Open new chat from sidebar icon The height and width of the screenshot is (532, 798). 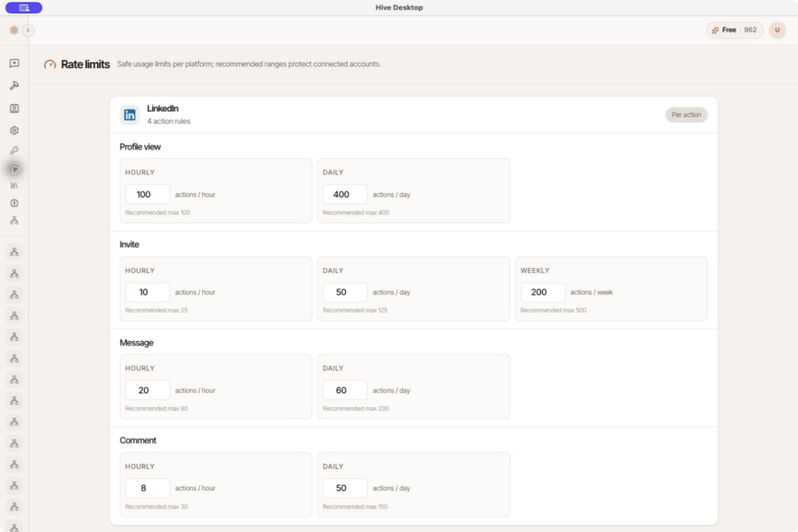point(15,63)
